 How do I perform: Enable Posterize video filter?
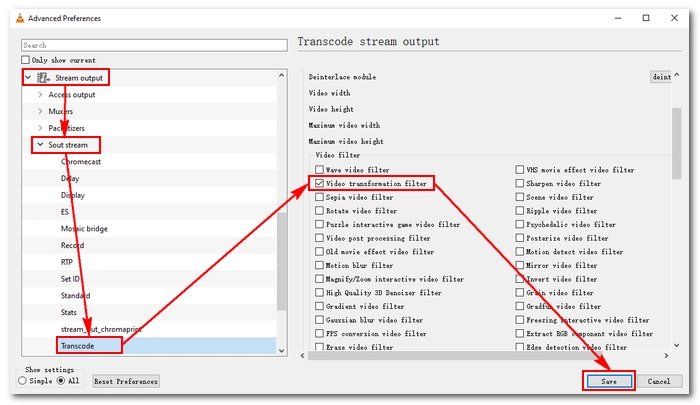(x=520, y=238)
